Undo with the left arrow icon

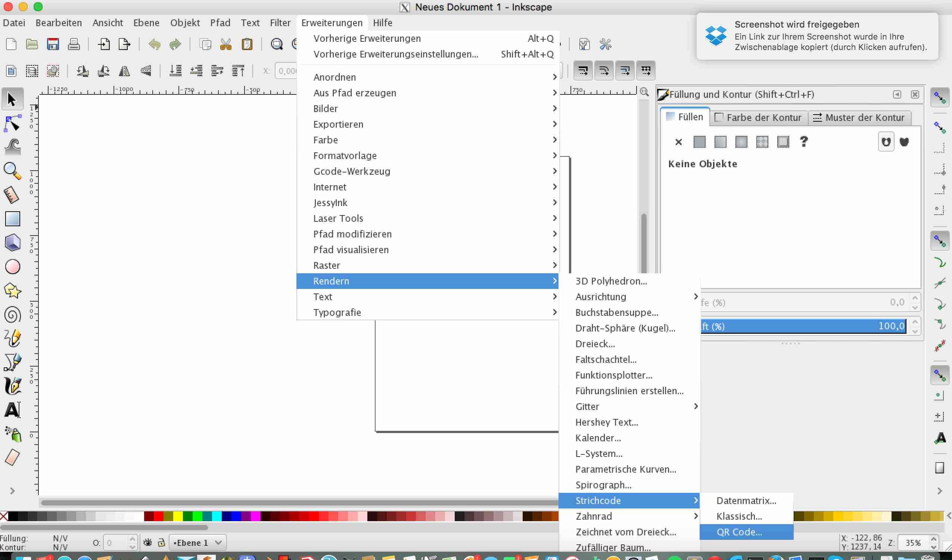tap(154, 44)
